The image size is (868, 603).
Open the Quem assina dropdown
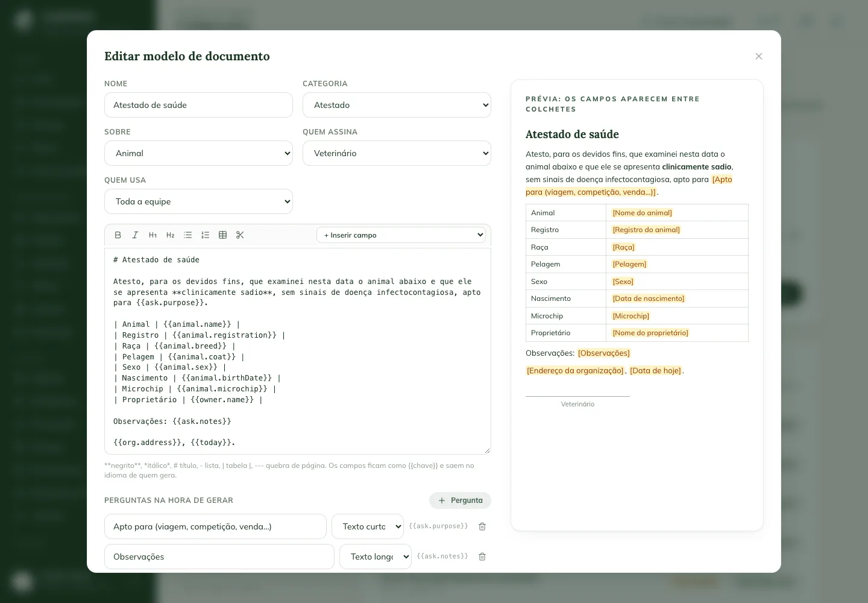click(397, 153)
